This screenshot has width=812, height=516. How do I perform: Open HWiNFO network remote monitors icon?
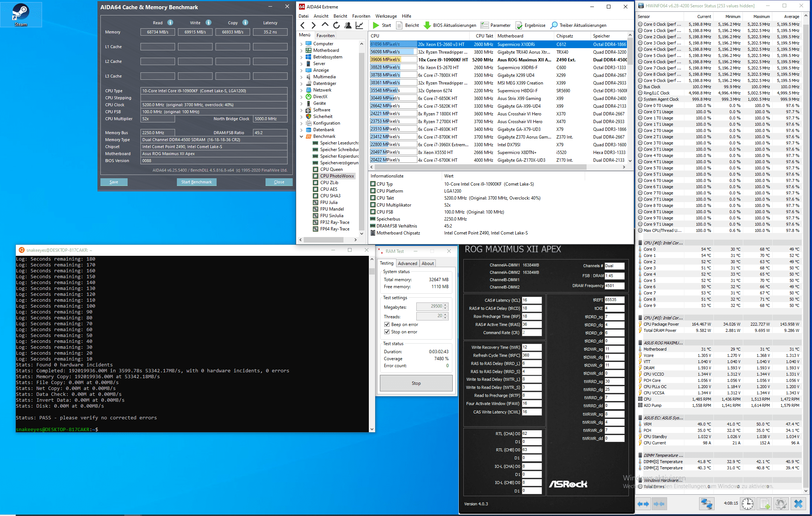tap(706, 504)
